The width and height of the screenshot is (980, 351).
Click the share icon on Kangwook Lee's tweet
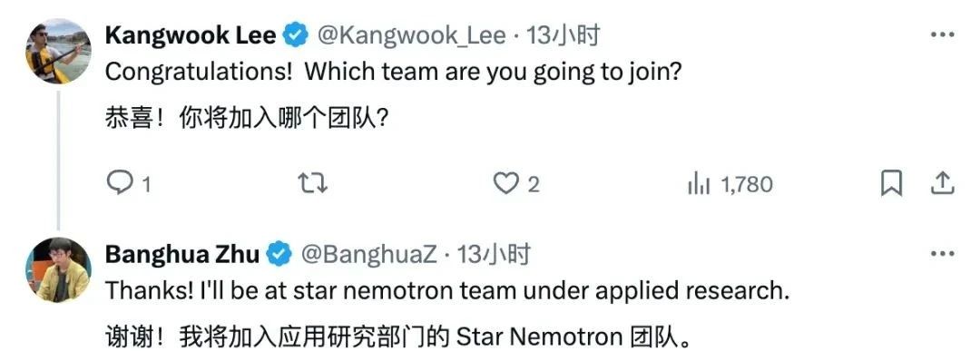coord(943,183)
